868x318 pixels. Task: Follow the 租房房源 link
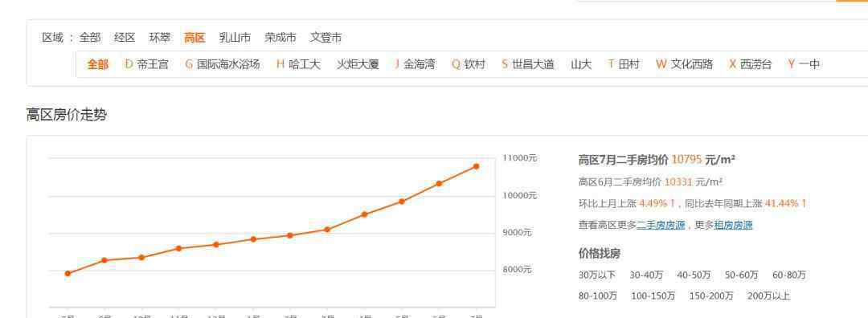pyautogui.click(x=734, y=225)
